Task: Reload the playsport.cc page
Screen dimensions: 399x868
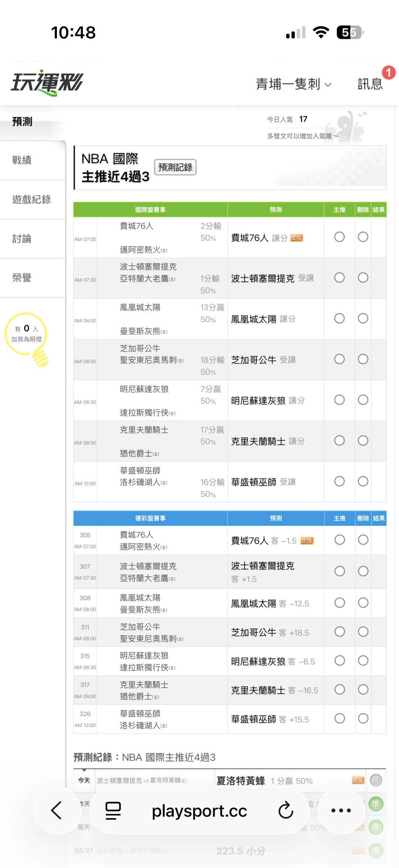Action: (x=286, y=810)
